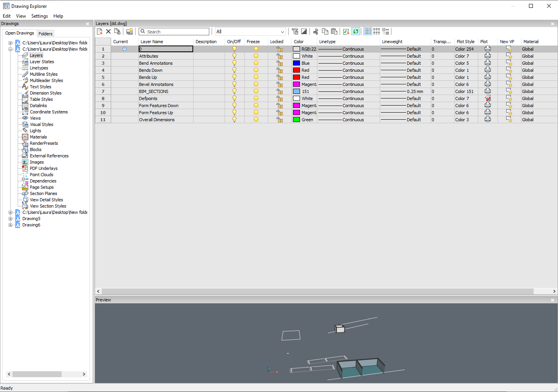The height and width of the screenshot is (392, 558).
Task: Click the New layer icon in toolbar
Action: (x=100, y=31)
